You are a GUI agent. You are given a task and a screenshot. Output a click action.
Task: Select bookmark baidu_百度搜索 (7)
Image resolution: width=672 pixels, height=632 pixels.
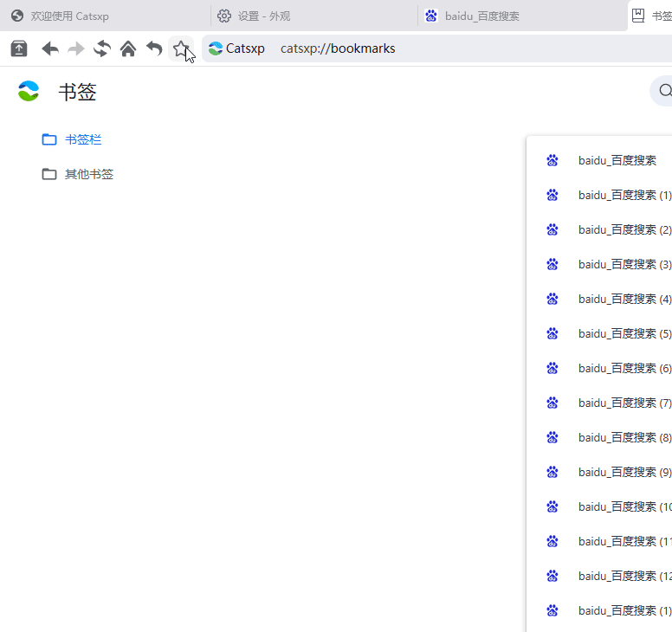click(599, 403)
